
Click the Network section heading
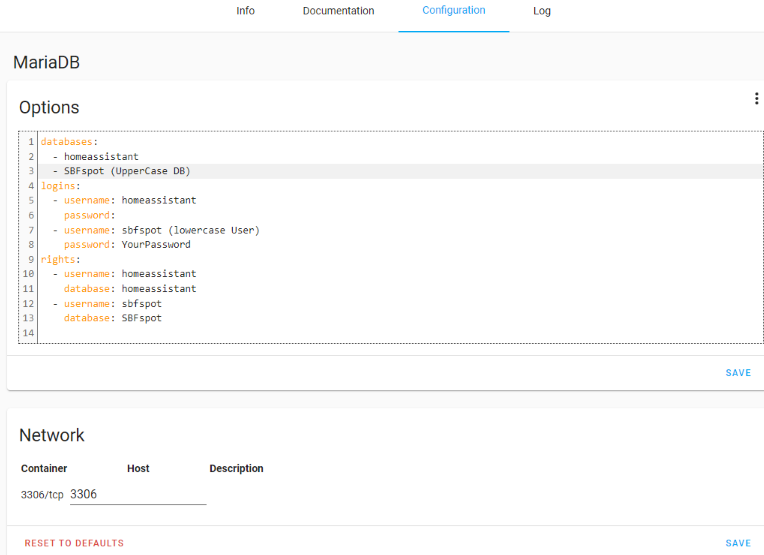point(52,435)
